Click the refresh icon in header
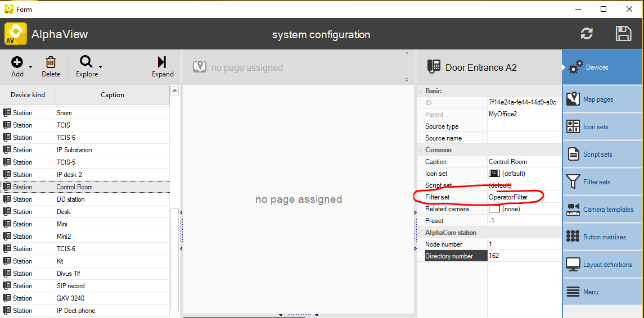644x318 pixels. pyautogui.click(x=587, y=34)
